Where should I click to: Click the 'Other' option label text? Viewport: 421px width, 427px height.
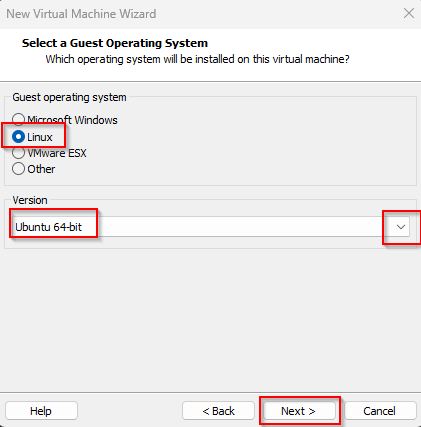[41, 169]
